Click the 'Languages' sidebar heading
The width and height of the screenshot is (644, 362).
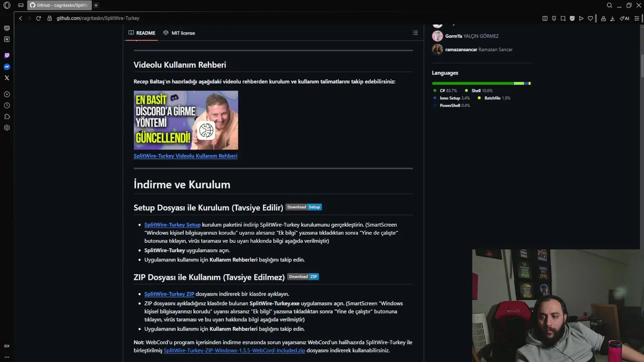[x=445, y=73]
